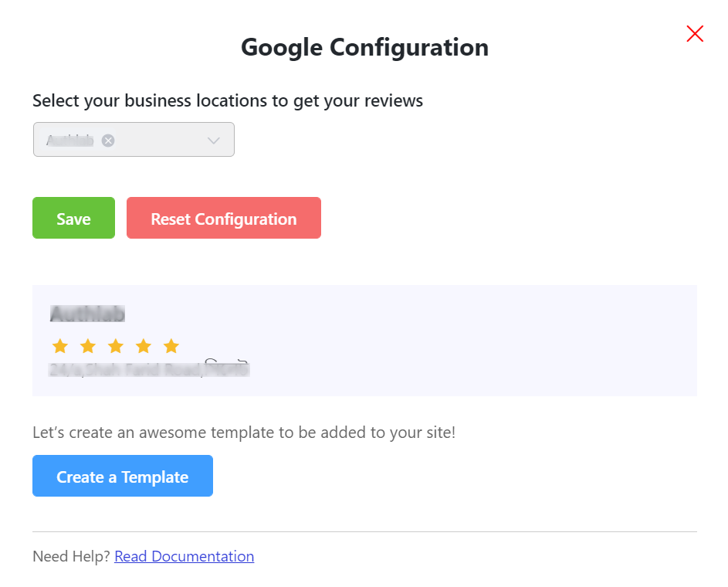
Task: Click the fifth star in the rating
Action: click(171, 346)
